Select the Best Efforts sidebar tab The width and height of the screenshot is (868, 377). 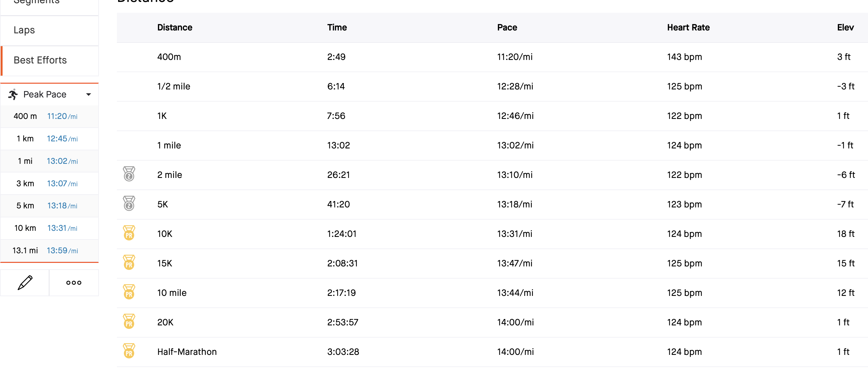tap(49, 61)
